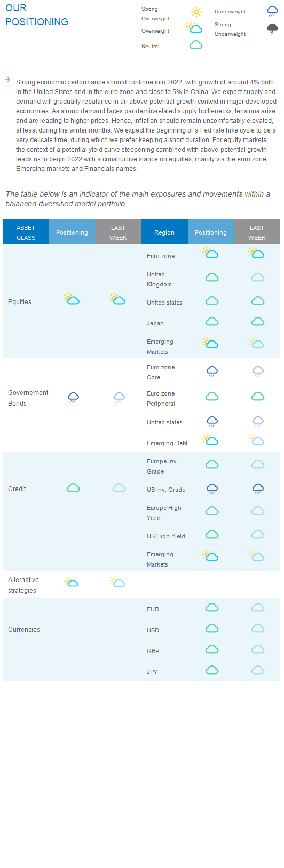This screenshot has width=284, height=868.
Task: Click the ASSET CLASS column header
Action: click(26, 232)
